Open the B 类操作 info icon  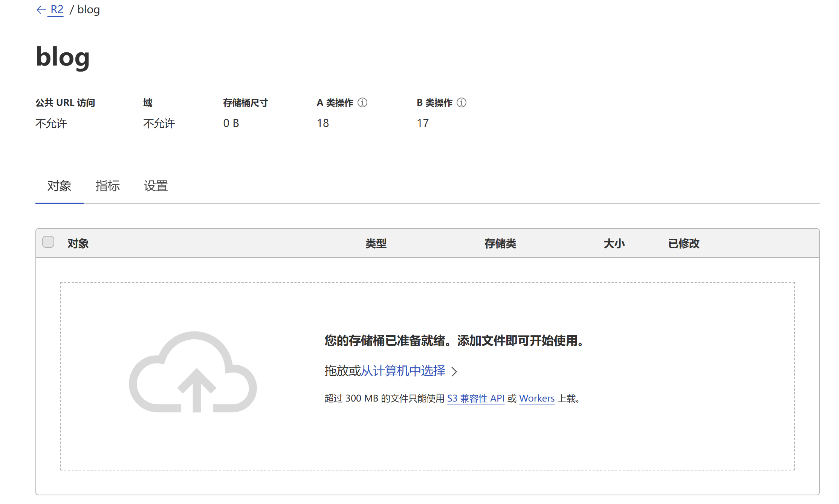pos(462,102)
